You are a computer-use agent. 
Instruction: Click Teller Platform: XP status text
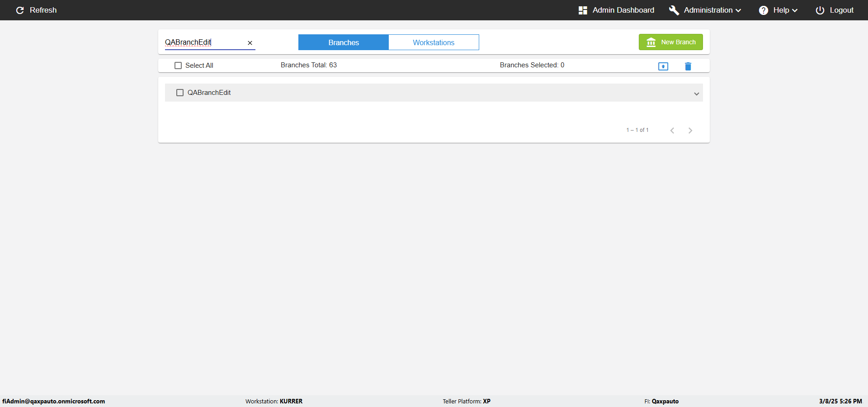coord(467,401)
